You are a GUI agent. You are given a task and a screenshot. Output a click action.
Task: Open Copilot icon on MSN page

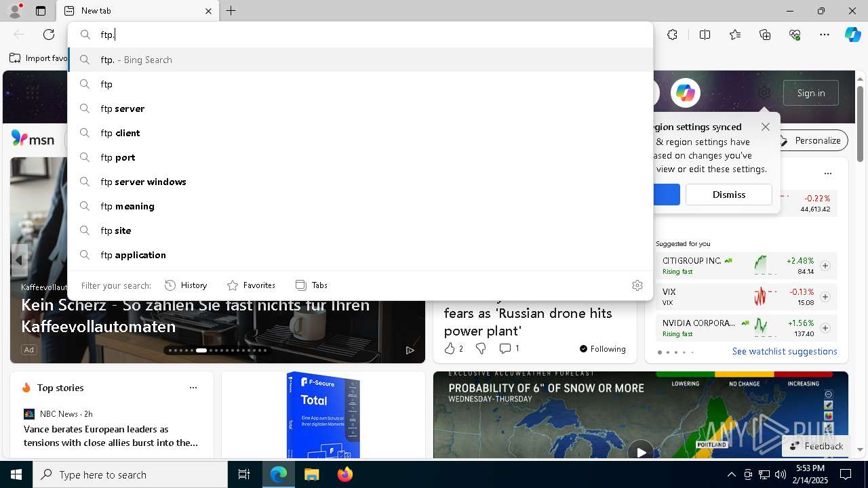point(685,93)
